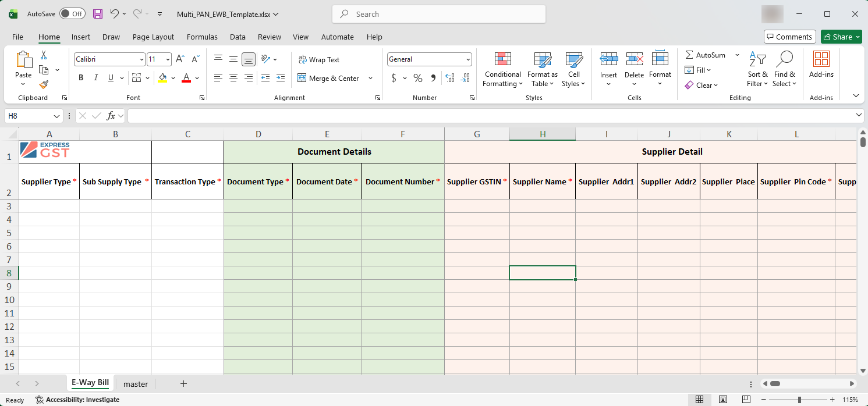Click the Cut scissors icon
Screen dimensions: 868x406
44,55
